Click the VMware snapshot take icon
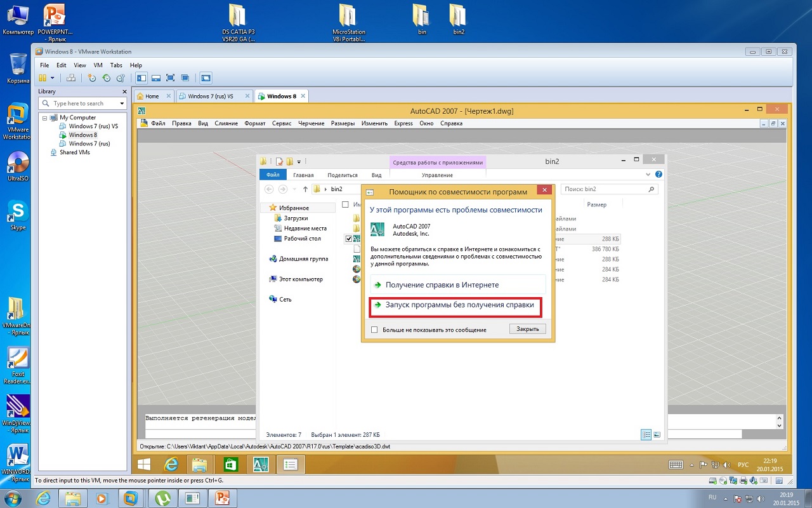812x508 pixels. (x=92, y=78)
